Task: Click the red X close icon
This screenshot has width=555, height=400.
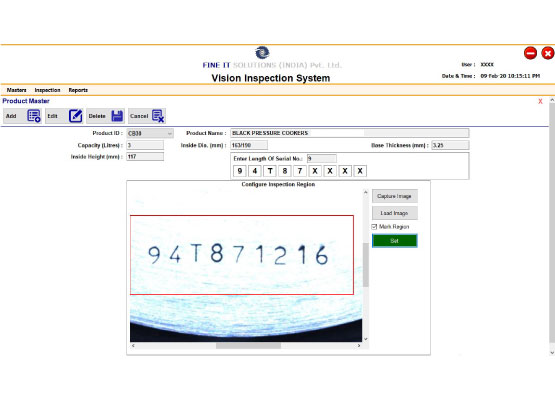Action: click(548, 53)
